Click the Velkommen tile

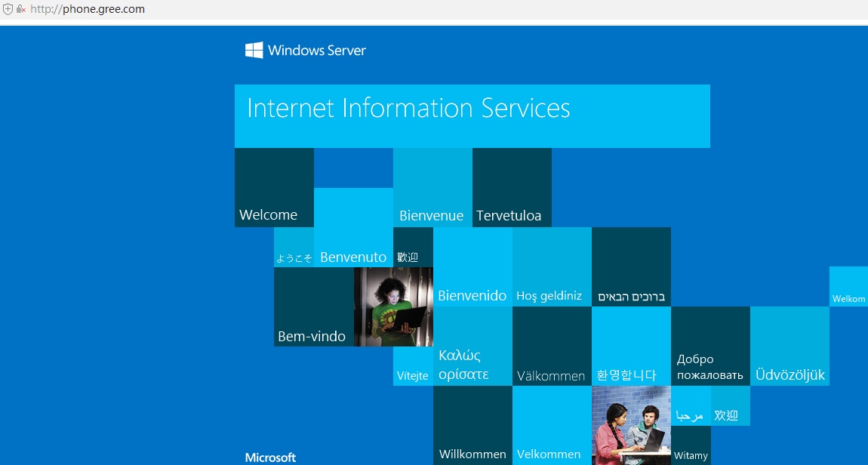[x=552, y=425]
